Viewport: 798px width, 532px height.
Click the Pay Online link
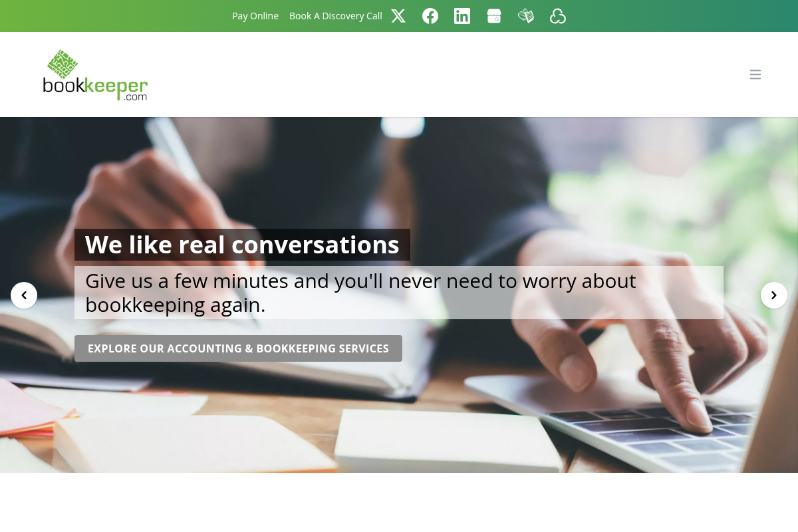[255, 16]
